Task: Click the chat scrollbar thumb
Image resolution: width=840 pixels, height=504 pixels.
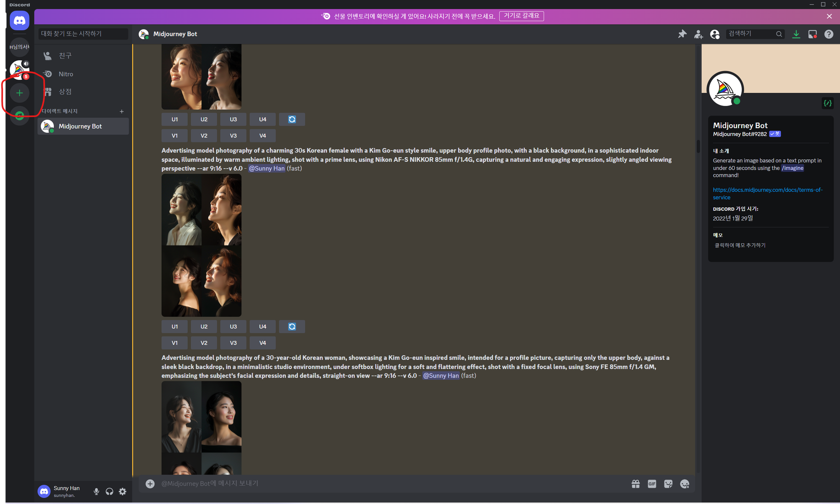Action: [x=698, y=146]
